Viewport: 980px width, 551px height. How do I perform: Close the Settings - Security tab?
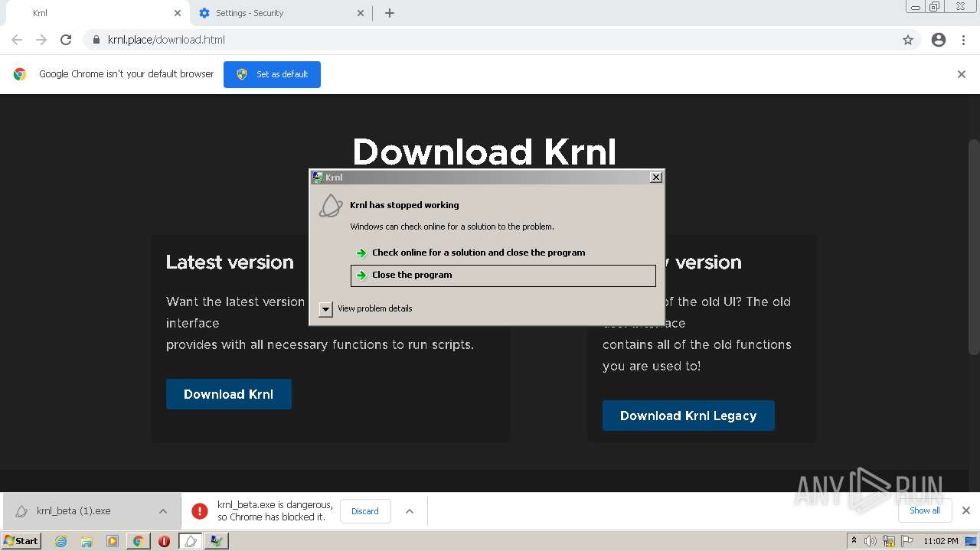pyautogui.click(x=361, y=13)
